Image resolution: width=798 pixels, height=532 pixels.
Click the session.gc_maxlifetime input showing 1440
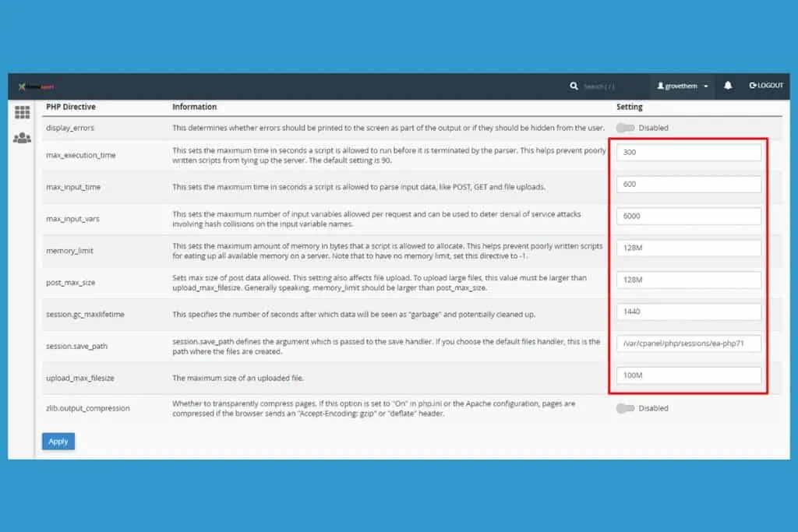[689, 312]
